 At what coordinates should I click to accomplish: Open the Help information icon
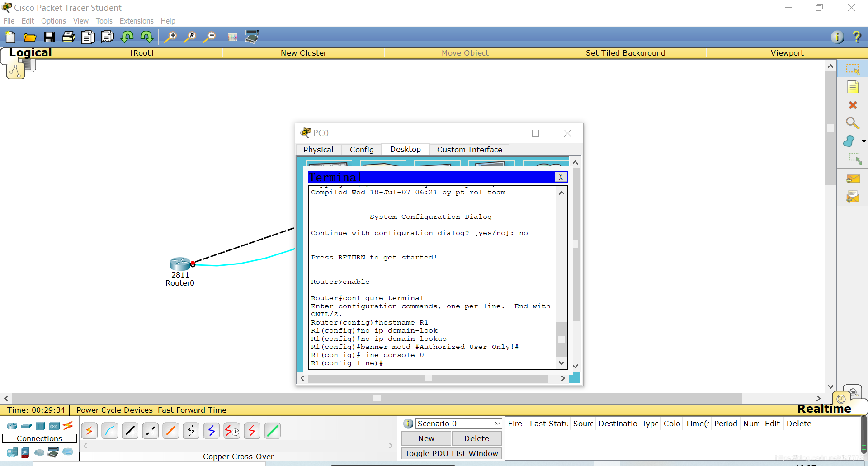tap(837, 37)
